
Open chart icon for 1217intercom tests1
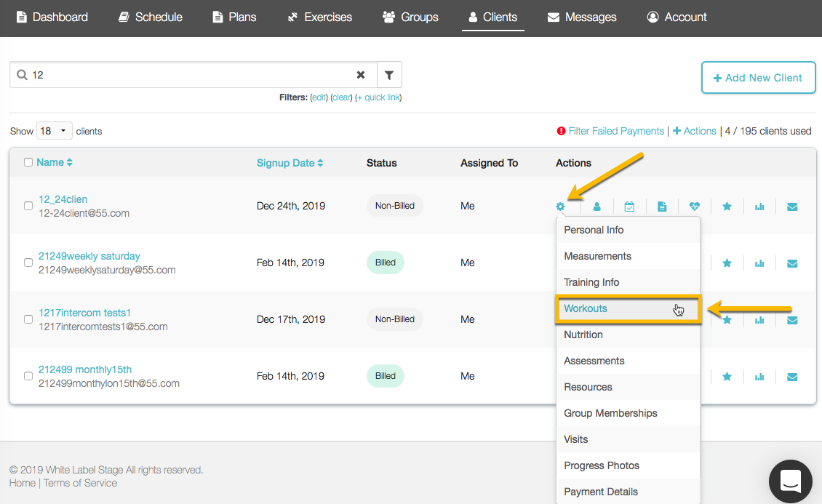(x=759, y=319)
